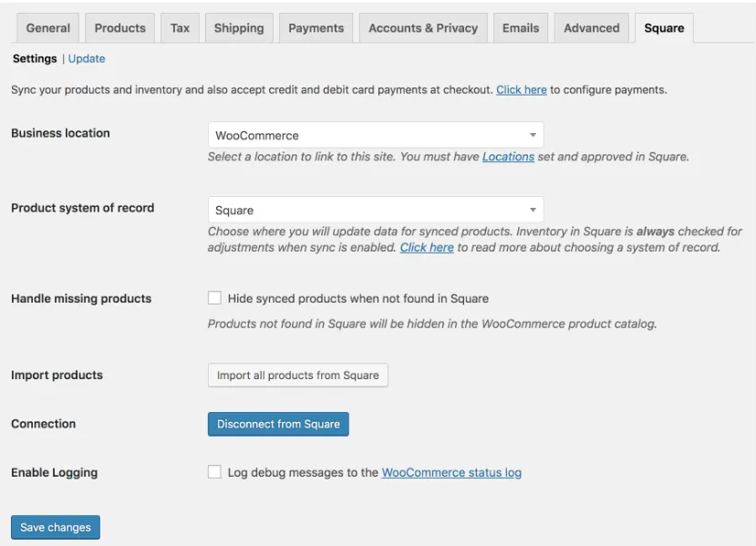Click the Save changes button
Image resolution: width=756 pixels, height=546 pixels.
56,527
